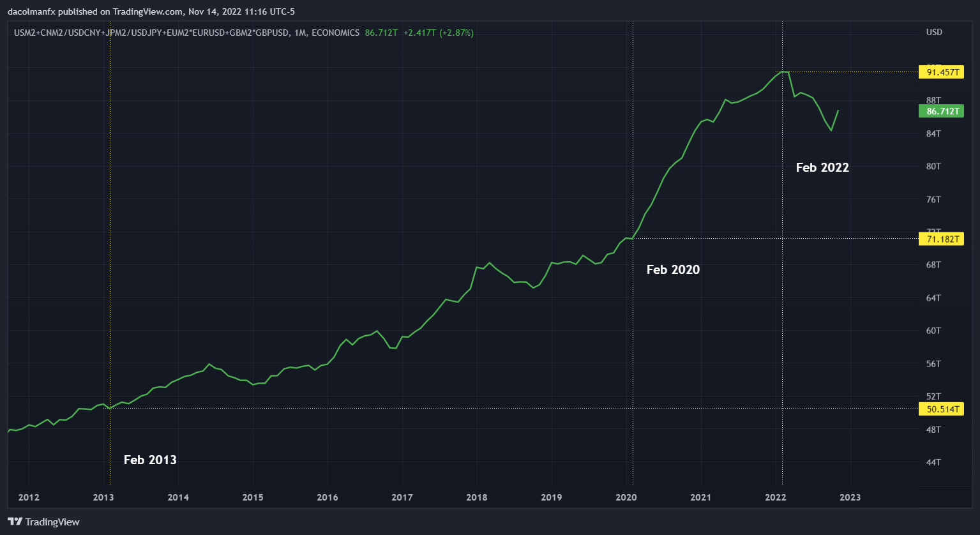Click the 1M interval label in legend
The height and width of the screenshot is (535, 980).
pyautogui.click(x=300, y=33)
